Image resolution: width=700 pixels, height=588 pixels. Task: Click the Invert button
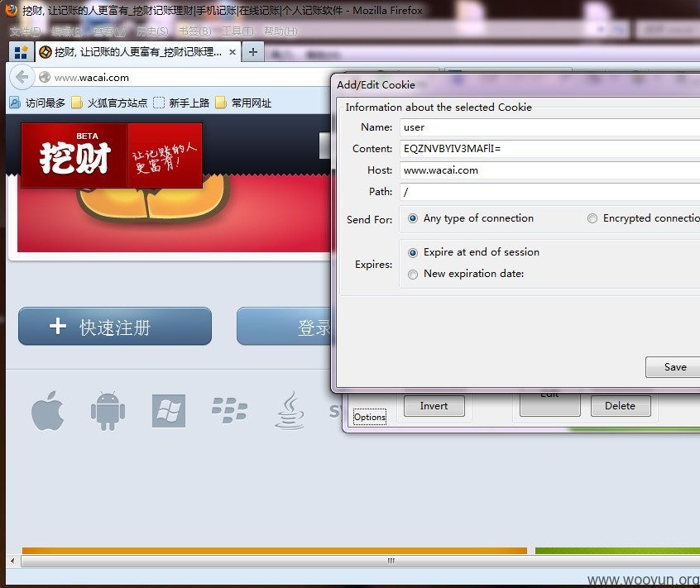[434, 406]
